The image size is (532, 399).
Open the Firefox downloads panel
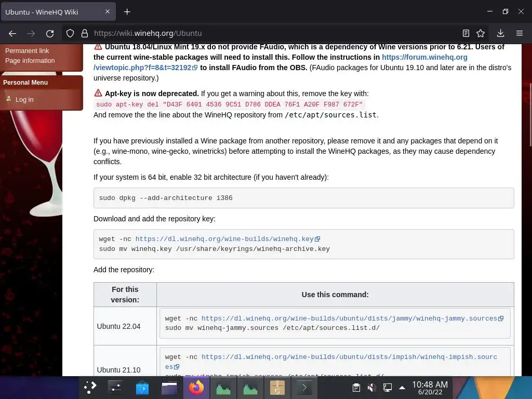click(x=500, y=33)
